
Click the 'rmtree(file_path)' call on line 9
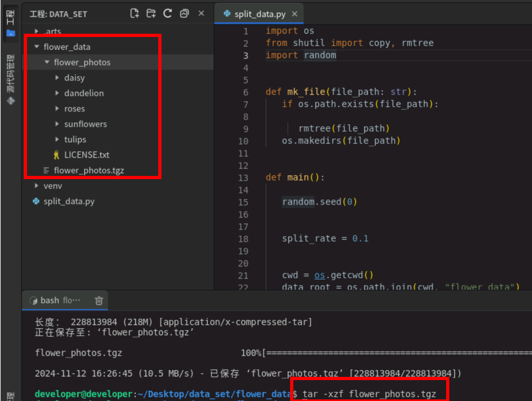(344, 129)
